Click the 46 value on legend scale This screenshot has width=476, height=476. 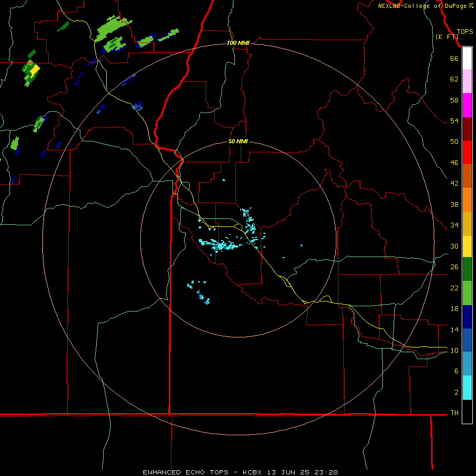[454, 162]
